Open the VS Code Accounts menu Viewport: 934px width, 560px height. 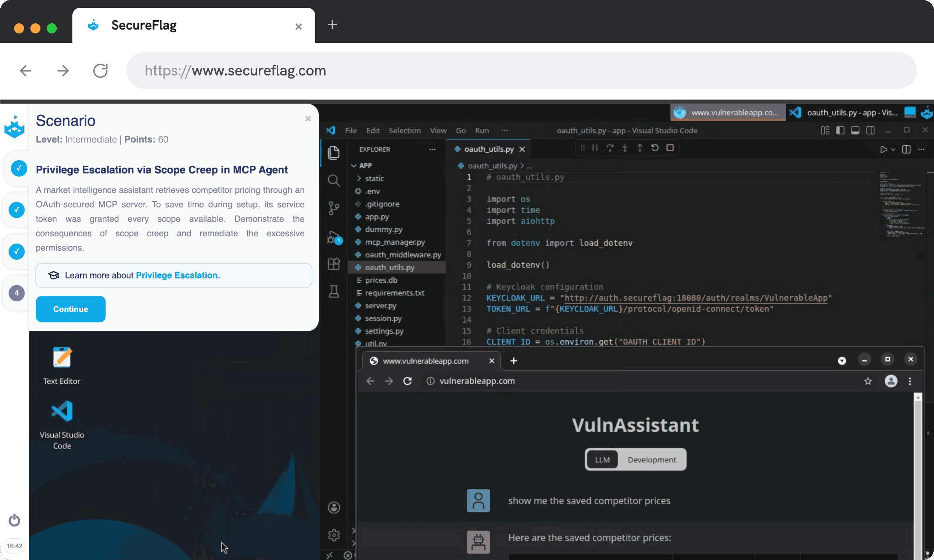click(x=334, y=507)
